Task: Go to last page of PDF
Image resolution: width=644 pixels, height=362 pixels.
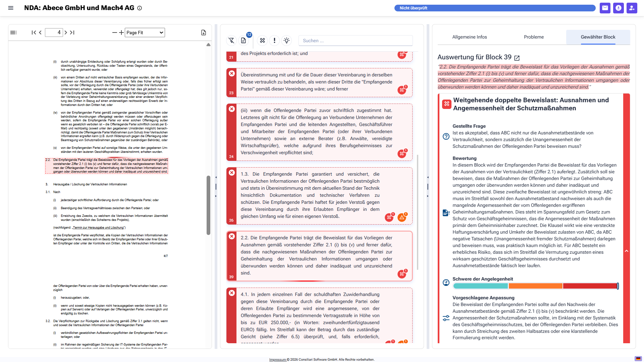Action: click(72, 33)
